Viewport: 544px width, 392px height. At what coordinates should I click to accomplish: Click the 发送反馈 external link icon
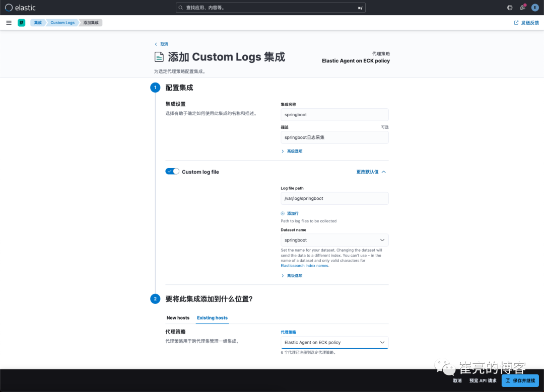click(516, 23)
